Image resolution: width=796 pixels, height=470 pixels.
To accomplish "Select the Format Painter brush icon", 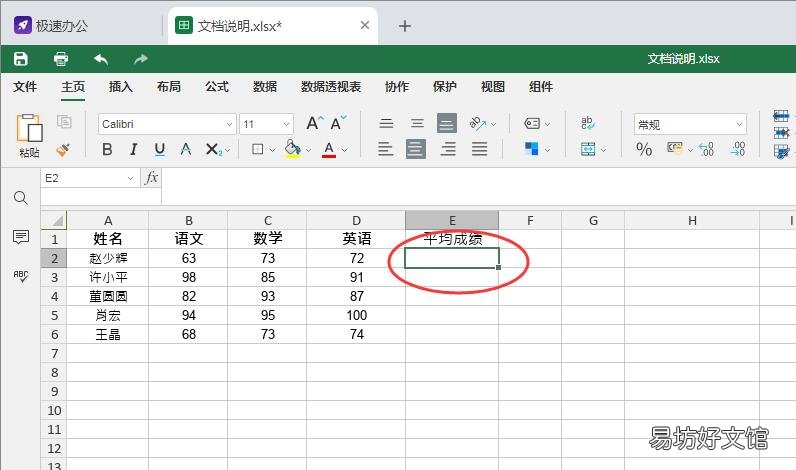I will tap(63, 149).
